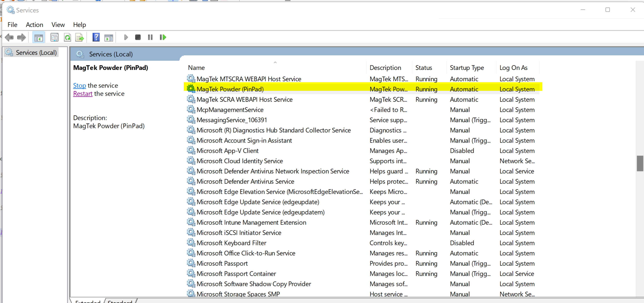Click the Forward arrow toolbar icon
The height and width of the screenshot is (303, 644).
pos(22,38)
